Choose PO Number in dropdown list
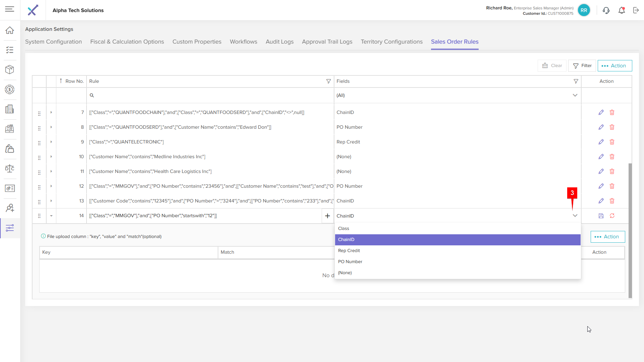 (350, 262)
